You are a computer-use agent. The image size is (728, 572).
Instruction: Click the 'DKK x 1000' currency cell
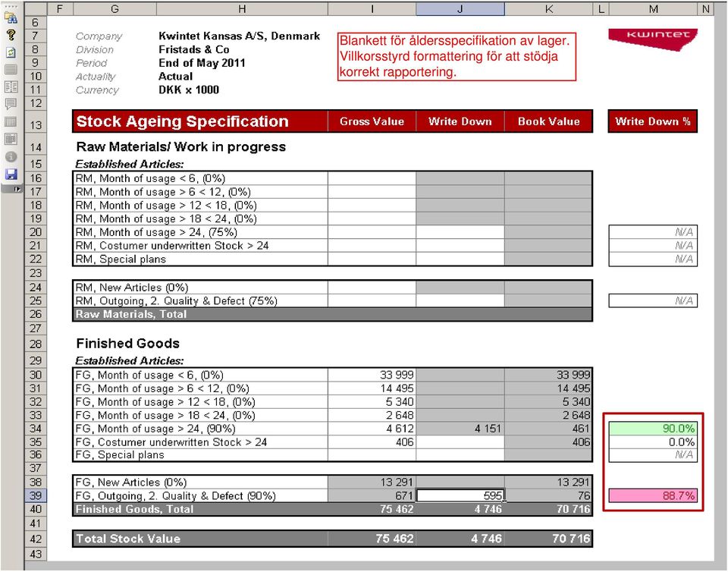pos(189,90)
